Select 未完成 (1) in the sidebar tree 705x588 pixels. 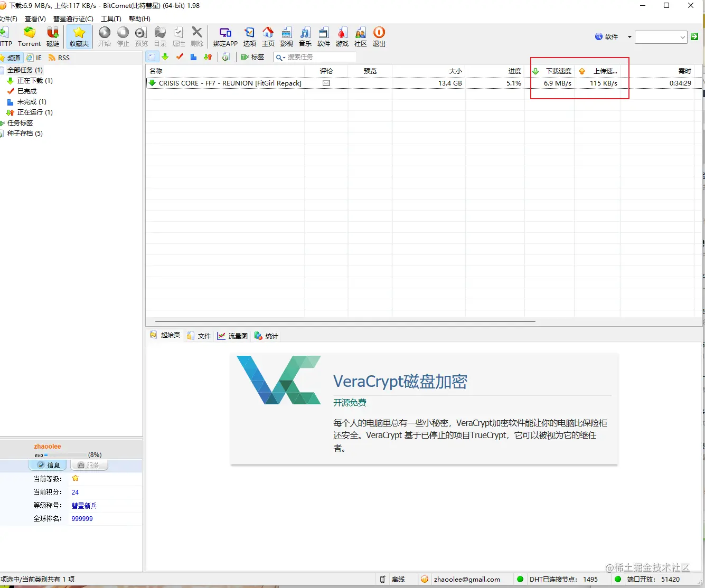coord(32,102)
